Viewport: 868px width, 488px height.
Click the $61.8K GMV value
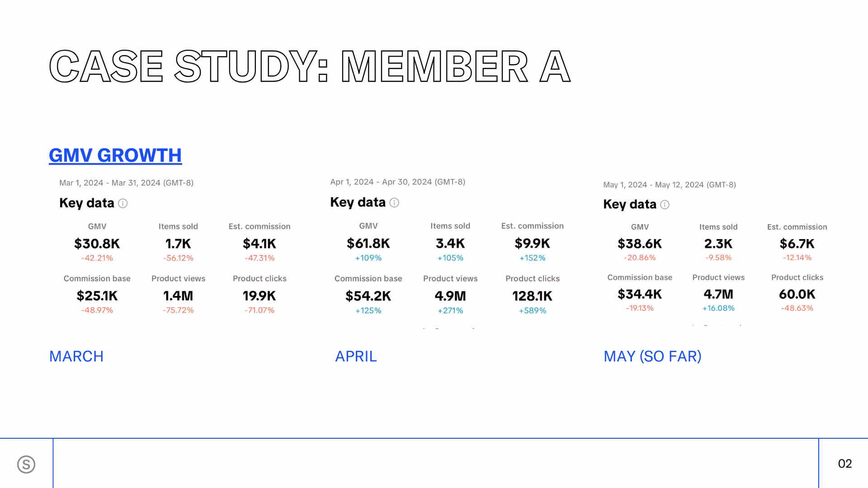click(x=368, y=244)
